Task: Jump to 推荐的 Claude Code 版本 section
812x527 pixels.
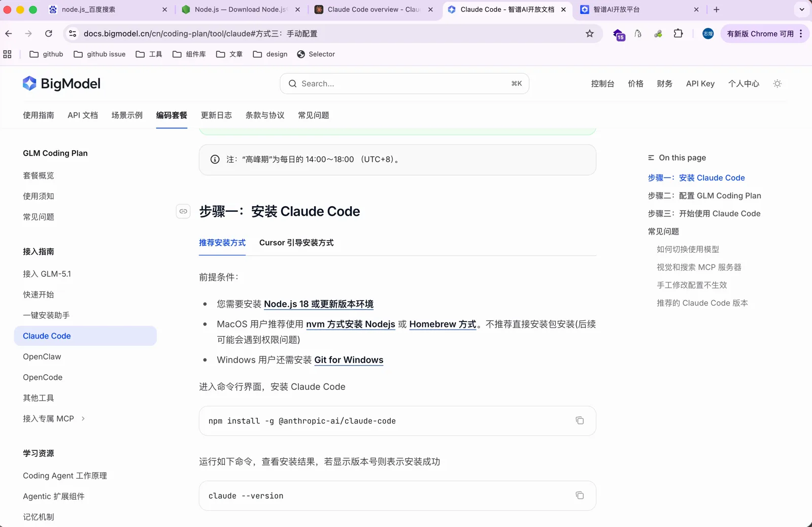Action: (702, 303)
